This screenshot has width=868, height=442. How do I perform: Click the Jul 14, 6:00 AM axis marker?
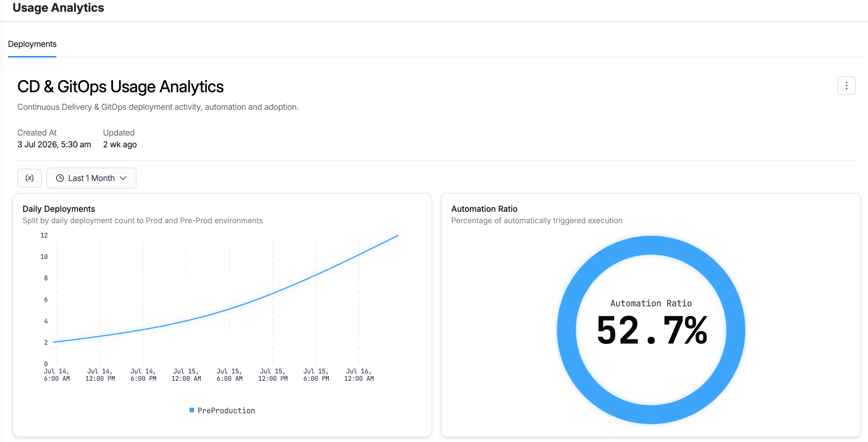(x=57, y=375)
